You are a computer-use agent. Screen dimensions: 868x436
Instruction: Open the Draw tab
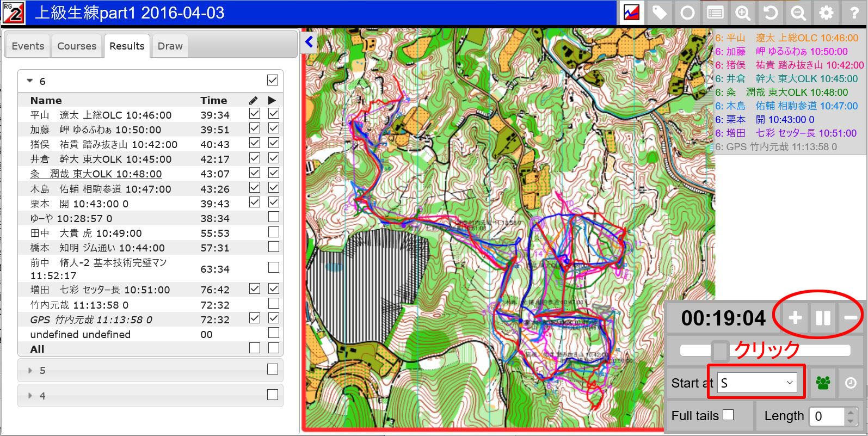(x=170, y=46)
